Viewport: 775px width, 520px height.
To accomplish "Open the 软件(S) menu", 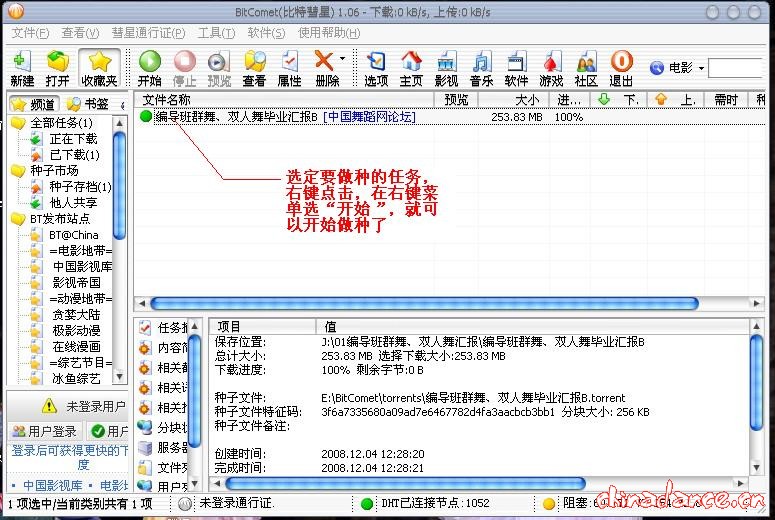I will click(x=266, y=33).
